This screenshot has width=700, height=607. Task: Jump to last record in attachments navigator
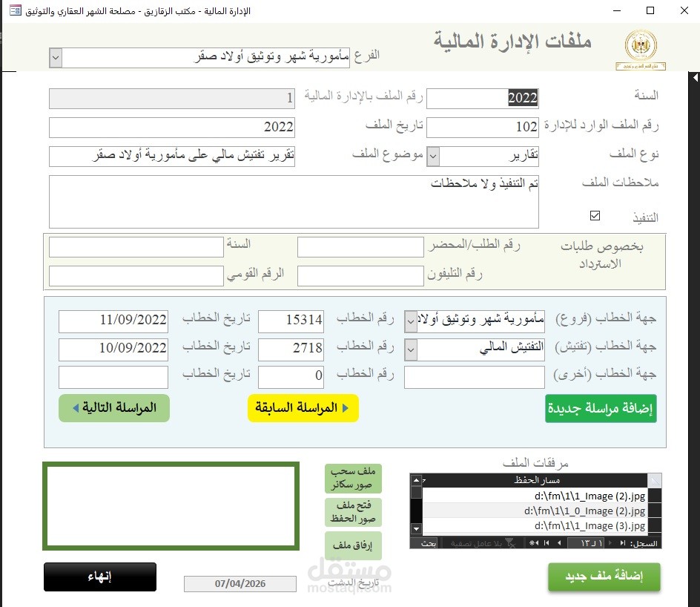[x=547, y=543]
